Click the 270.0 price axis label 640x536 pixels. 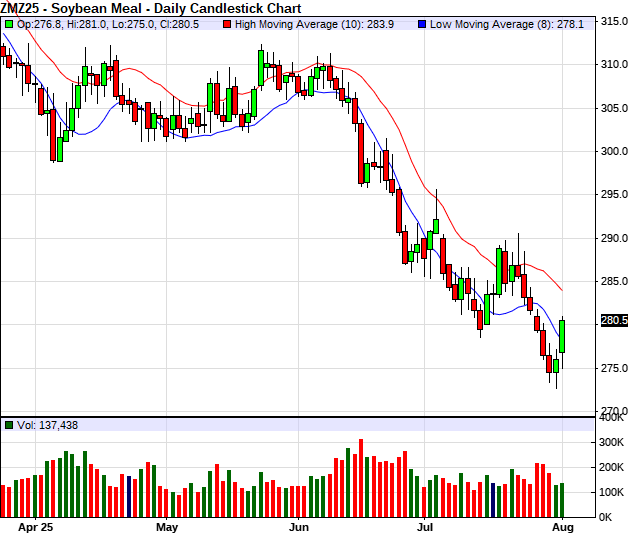pyautogui.click(x=613, y=411)
